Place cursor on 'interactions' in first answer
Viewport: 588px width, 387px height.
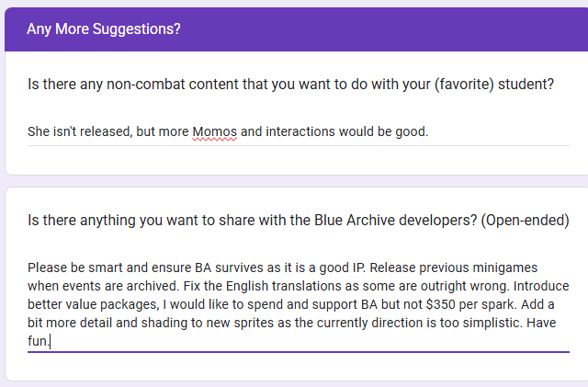tap(301, 131)
